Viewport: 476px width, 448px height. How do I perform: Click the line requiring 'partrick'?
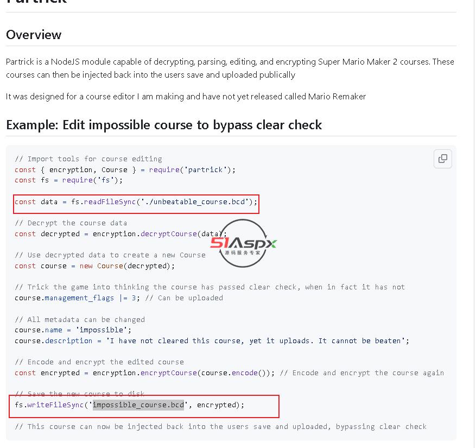[x=125, y=169]
